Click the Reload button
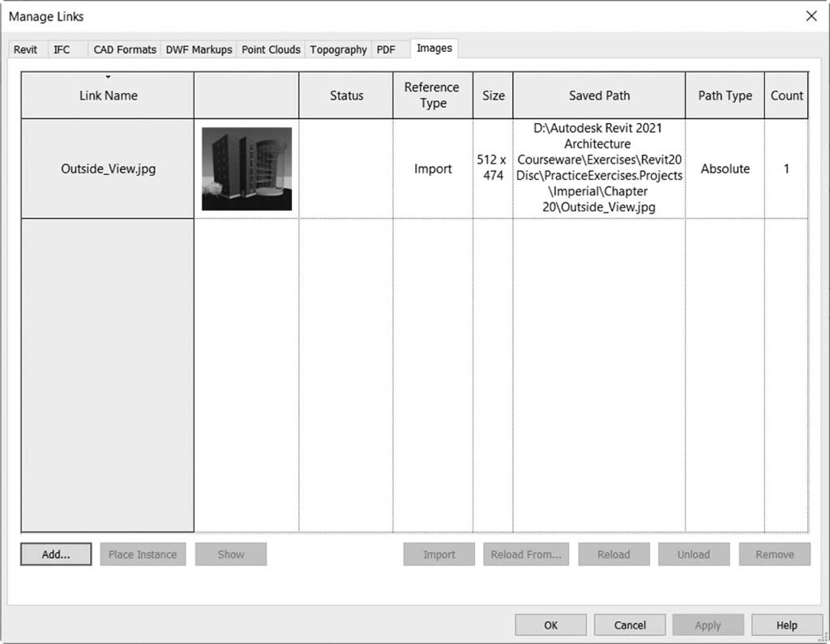The image size is (830, 644). [x=614, y=554]
